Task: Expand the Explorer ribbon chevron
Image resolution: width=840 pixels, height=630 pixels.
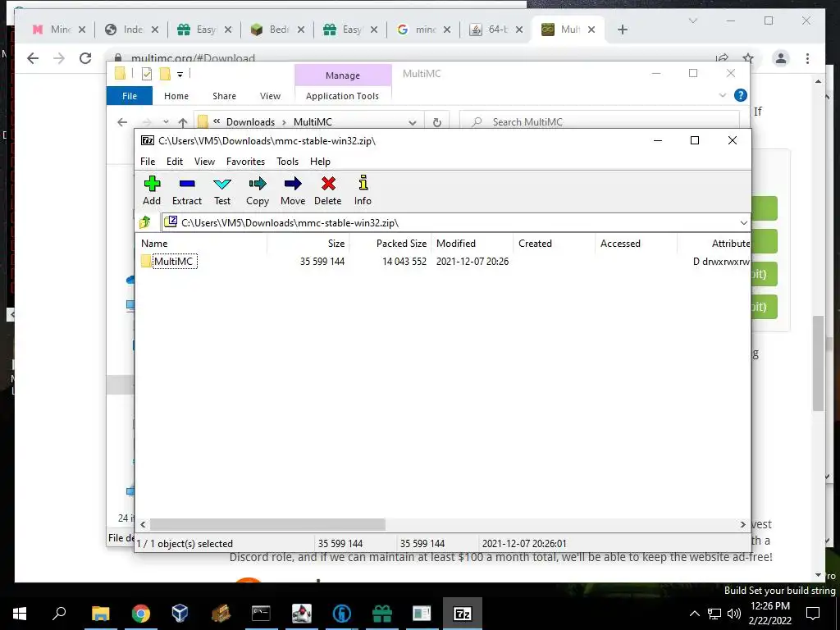Action: coord(722,95)
